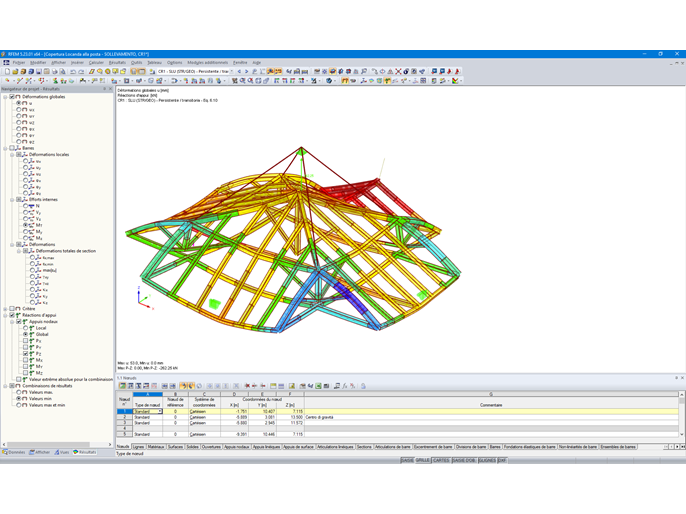Click the yellow pencil edit icon in top toolbar
686x514 pixels.
92,71
